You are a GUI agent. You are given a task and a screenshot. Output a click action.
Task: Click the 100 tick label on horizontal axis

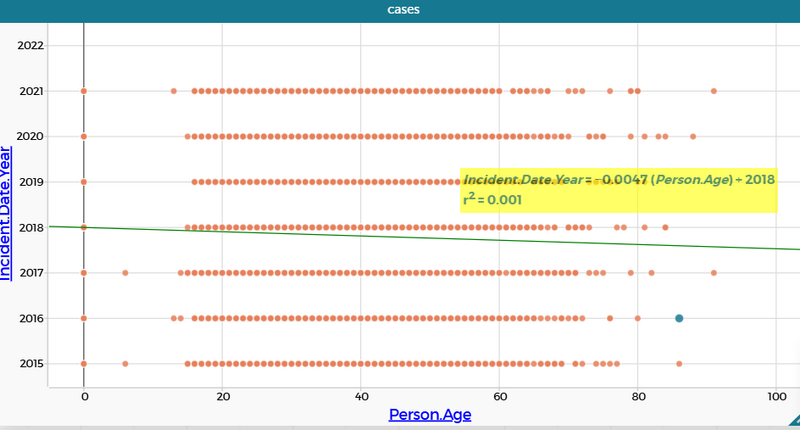776,394
